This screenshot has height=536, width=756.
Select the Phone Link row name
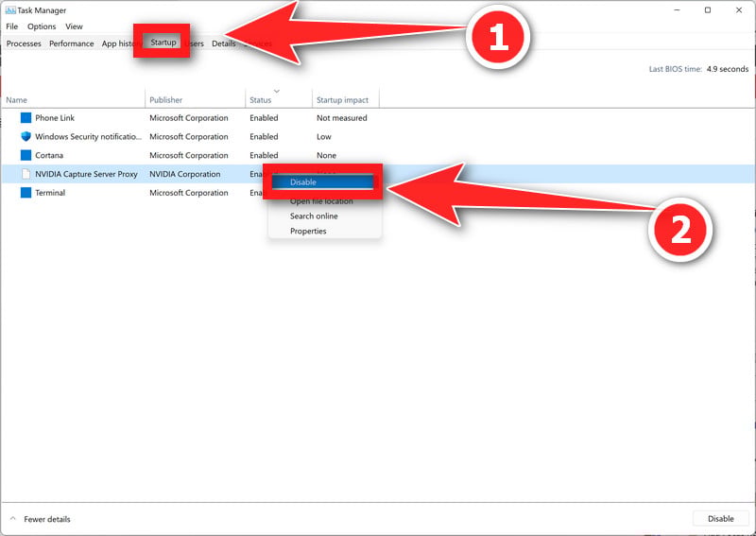point(55,118)
